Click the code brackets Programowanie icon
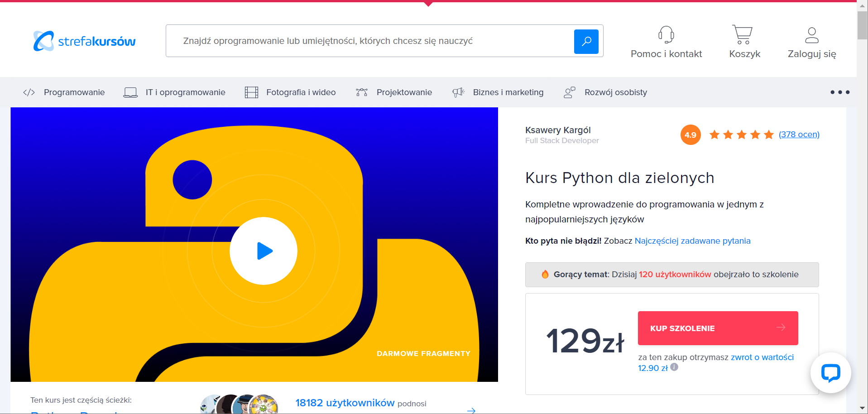This screenshot has width=868, height=414. 29,92
